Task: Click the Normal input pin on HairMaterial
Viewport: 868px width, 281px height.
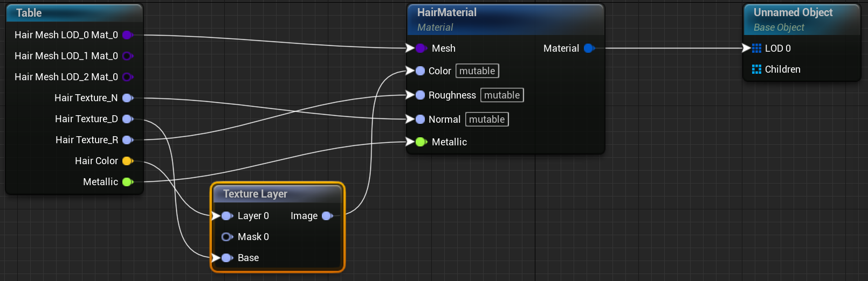Action: (x=420, y=120)
